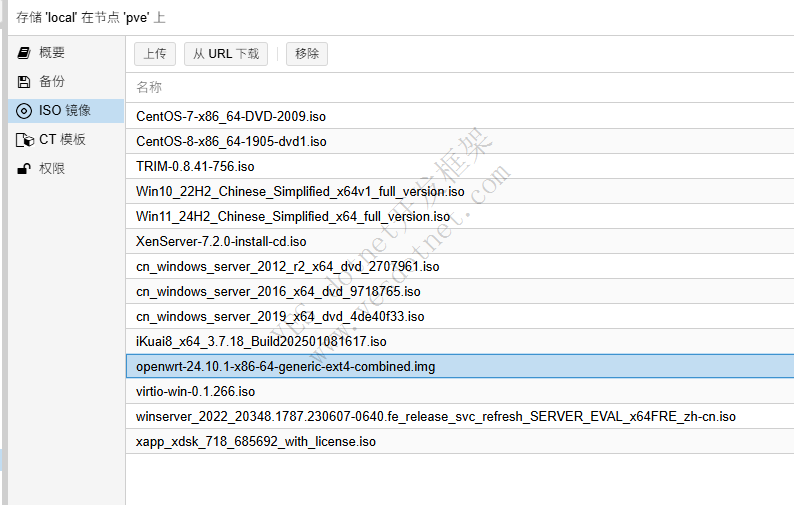
Task: Click the 移除 remove button
Action: 307,54
